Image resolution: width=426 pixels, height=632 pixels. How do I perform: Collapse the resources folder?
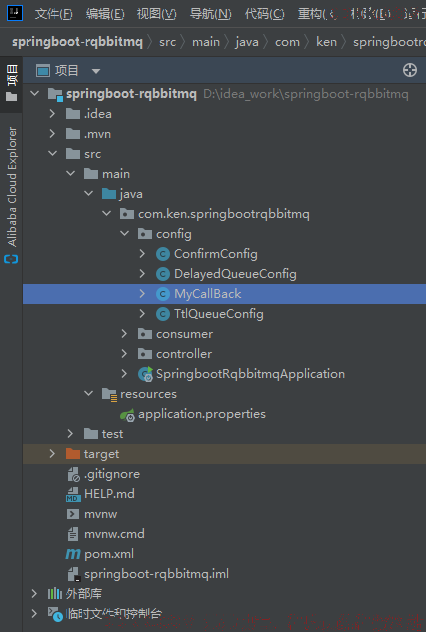[88, 393]
